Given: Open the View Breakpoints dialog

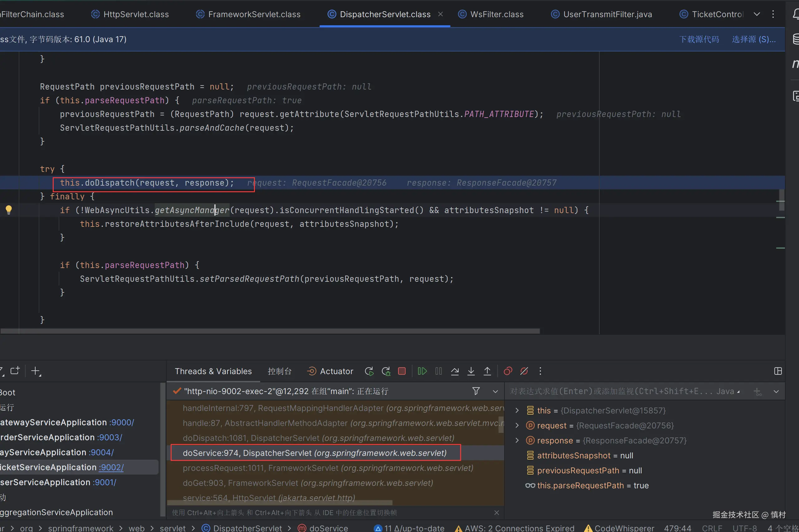Looking at the screenshot, I should (x=508, y=371).
